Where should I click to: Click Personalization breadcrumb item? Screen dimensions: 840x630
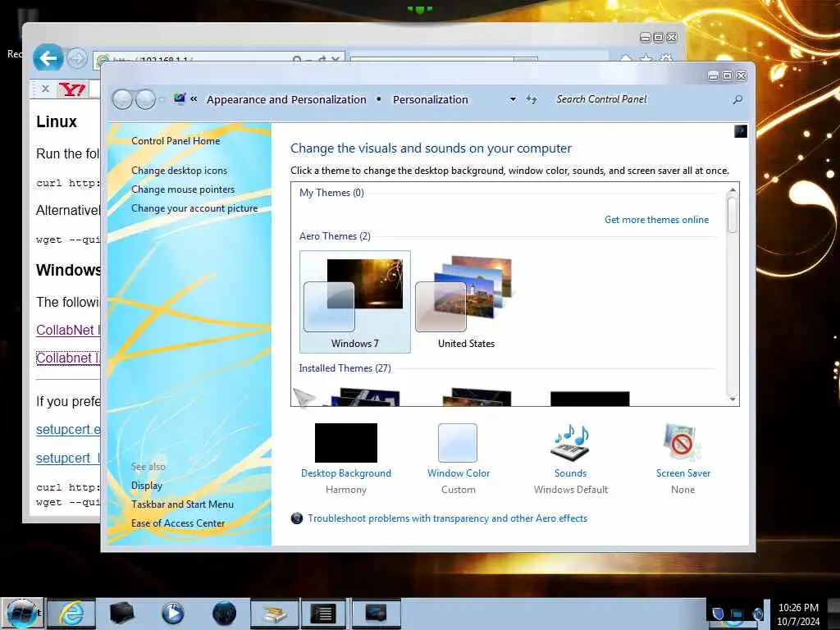pyautogui.click(x=430, y=99)
